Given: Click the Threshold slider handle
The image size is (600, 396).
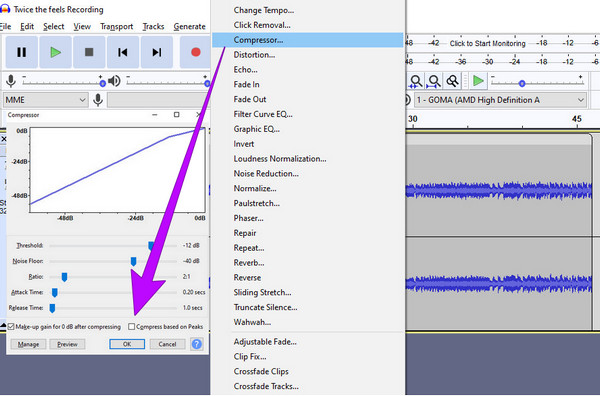Looking at the screenshot, I should click(151, 246).
